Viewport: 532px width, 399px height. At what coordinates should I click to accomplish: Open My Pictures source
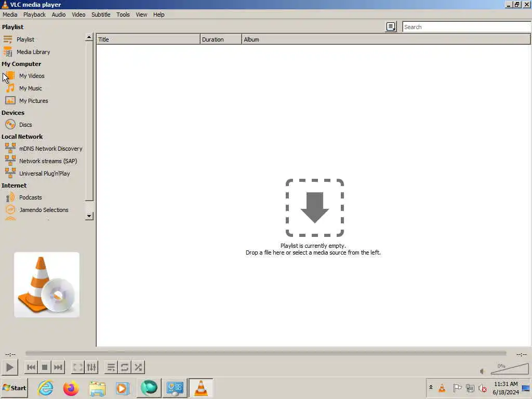pos(34,101)
